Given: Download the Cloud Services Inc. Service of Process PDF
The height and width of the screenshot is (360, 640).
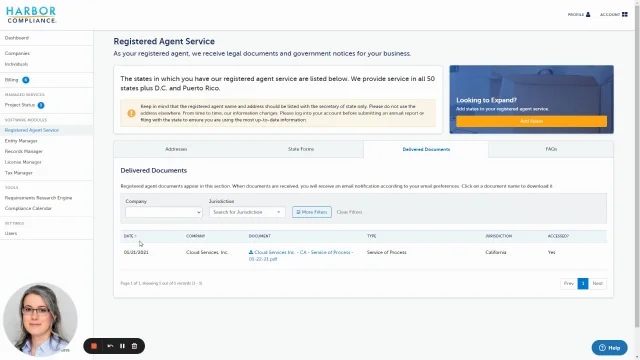Looking at the screenshot, I should pyautogui.click(x=301, y=256).
